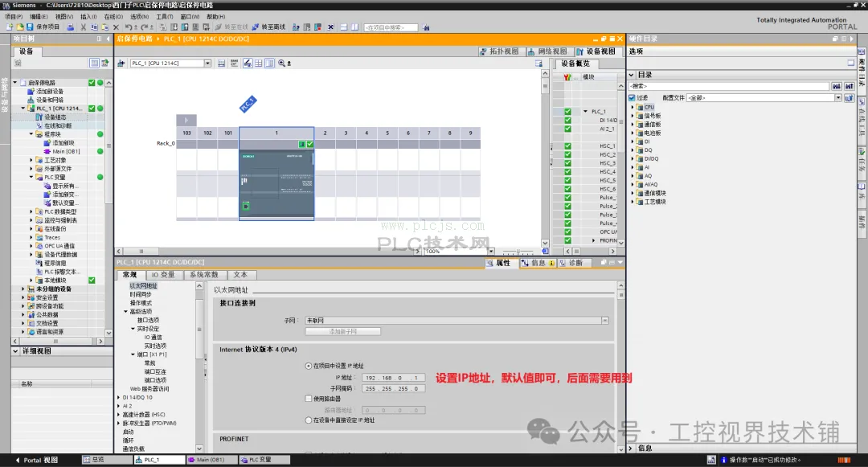Collapse the 程序块 folder
Image resolution: width=868 pixels, height=467 pixels.
tap(31, 134)
